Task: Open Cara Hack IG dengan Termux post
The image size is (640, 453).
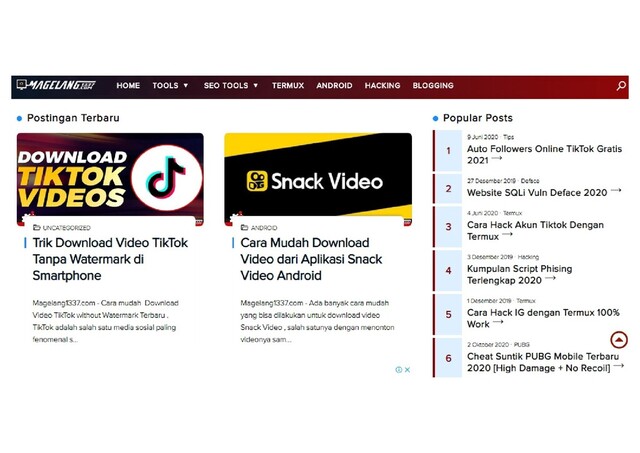Action: pyautogui.click(x=543, y=318)
